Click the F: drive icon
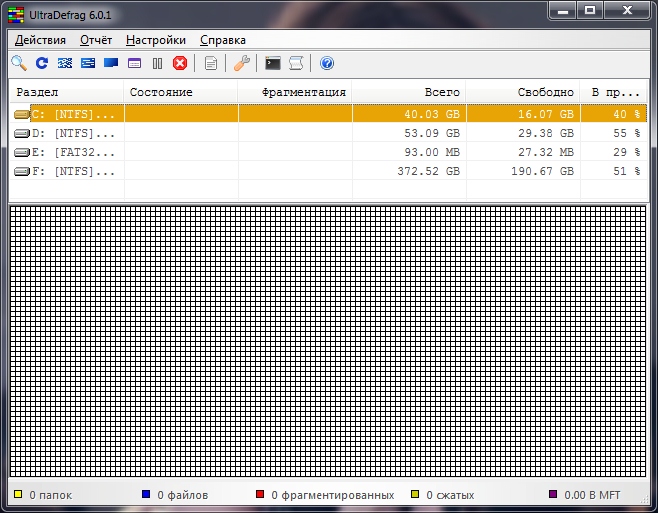Screen dimensions: 658x513 pos(21,171)
